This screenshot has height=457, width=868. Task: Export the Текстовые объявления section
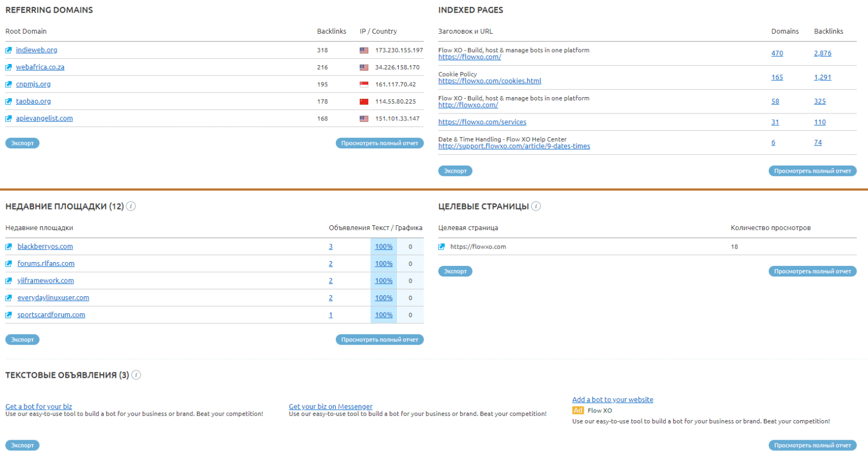(x=22, y=446)
